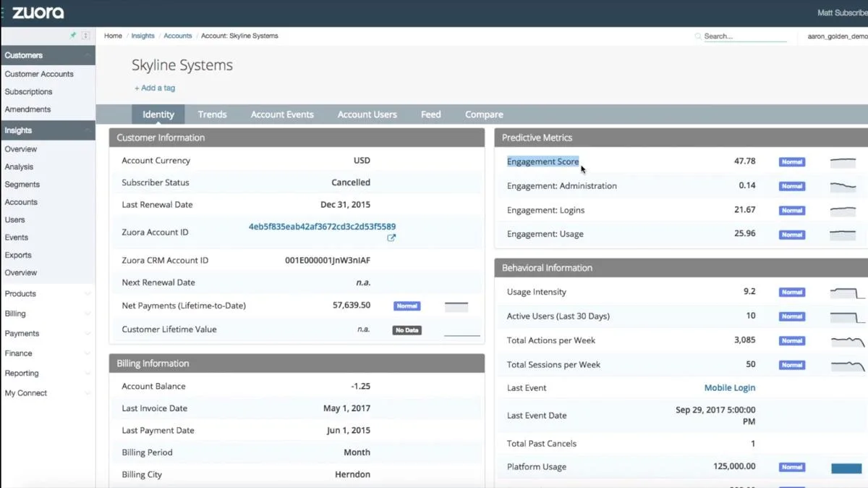The image size is (868, 488).
Task: Click the Normal badge for Active Users
Action: tap(792, 316)
